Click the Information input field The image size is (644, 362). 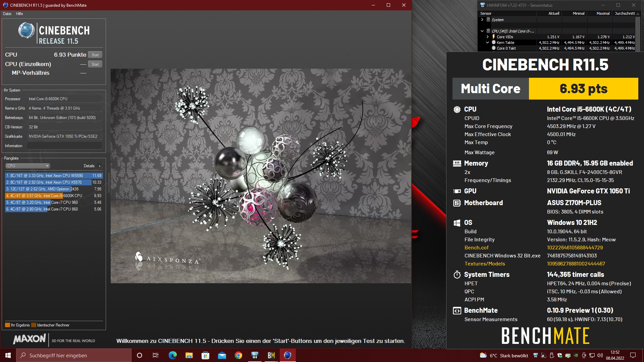point(64,146)
